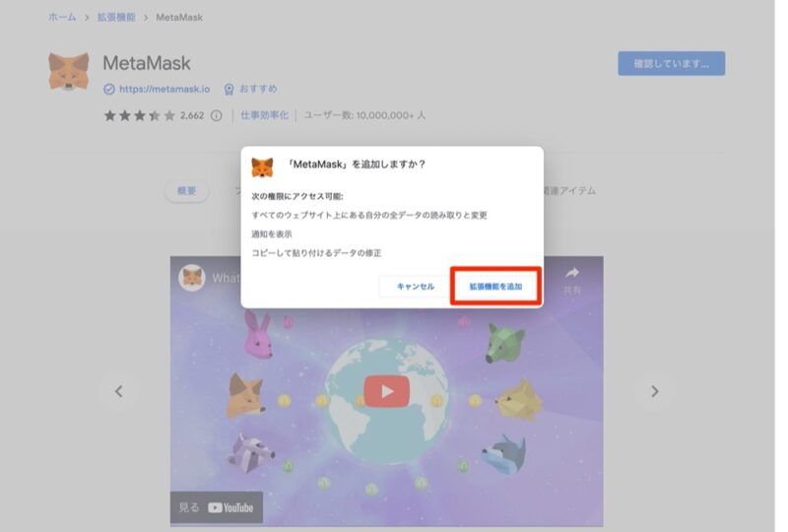This screenshot has width=788, height=532.
Task: Click the MetaMask fox logo in header
Action: tap(69, 71)
